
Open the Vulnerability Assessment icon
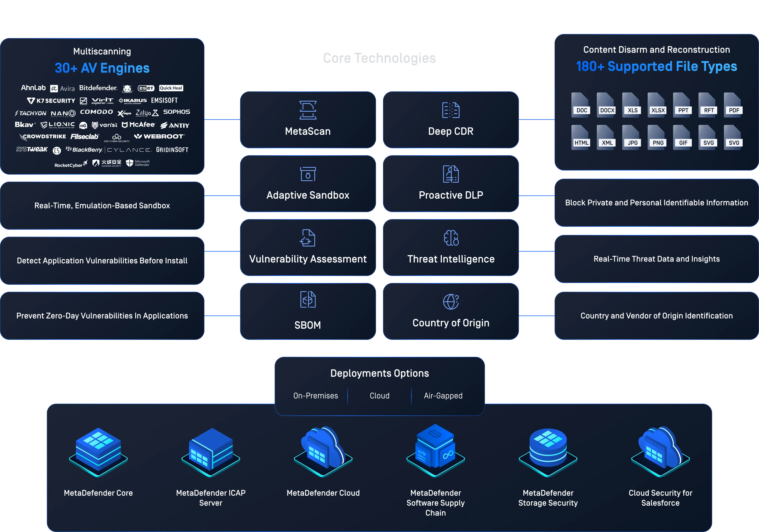click(307, 238)
